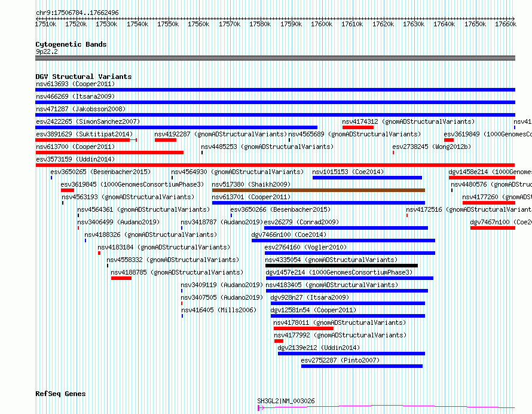Click nsv3407505 (Audano2019) label
This screenshot has height=414, width=532.
(222, 297)
